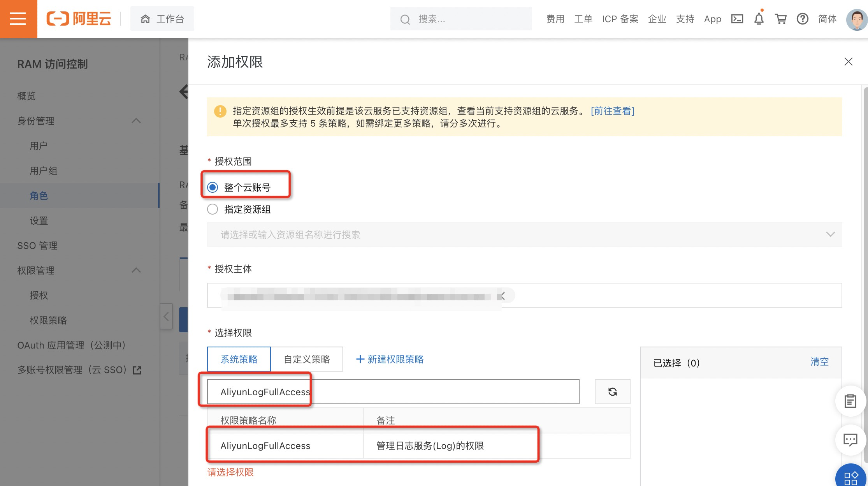This screenshot has width=868, height=486.
Task: Open the chat support floating icon
Action: tap(850, 440)
